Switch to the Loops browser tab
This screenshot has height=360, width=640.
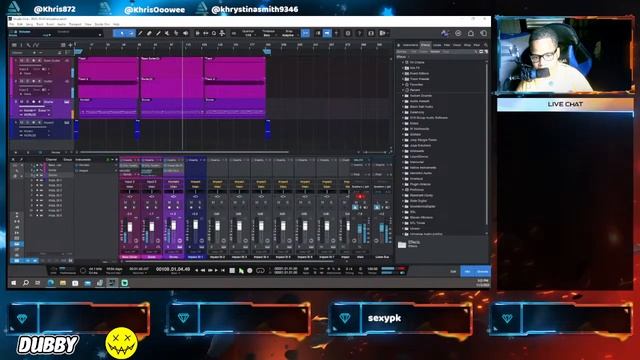point(437,45)
